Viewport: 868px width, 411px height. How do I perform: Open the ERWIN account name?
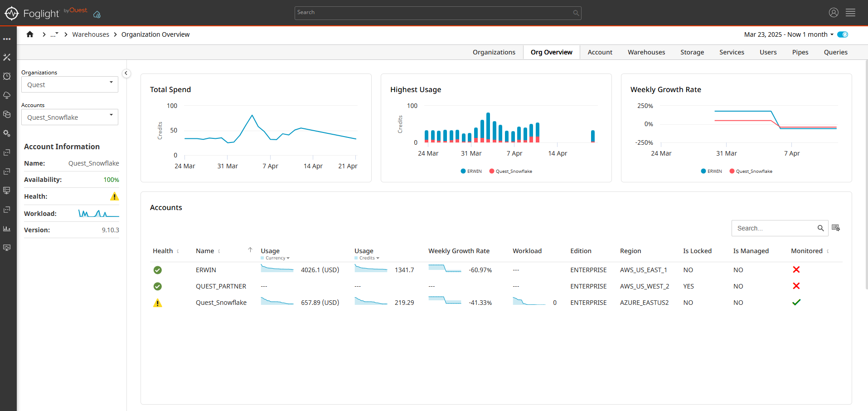click(206, 270)
